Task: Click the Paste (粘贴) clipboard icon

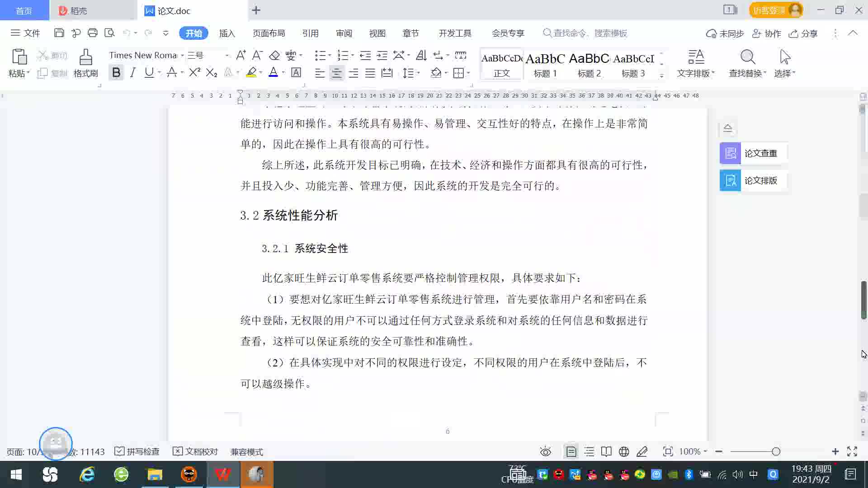Action: (19, 57)
